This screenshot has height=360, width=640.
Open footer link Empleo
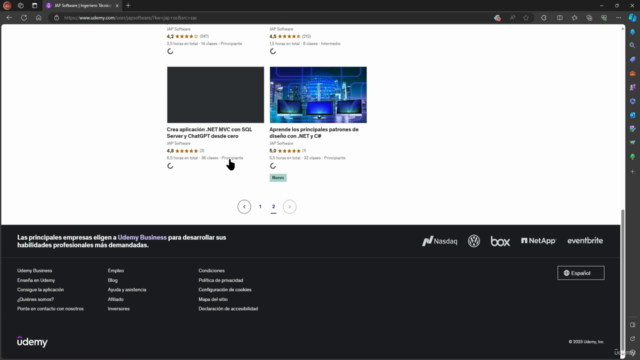click(x=116, y=271)
